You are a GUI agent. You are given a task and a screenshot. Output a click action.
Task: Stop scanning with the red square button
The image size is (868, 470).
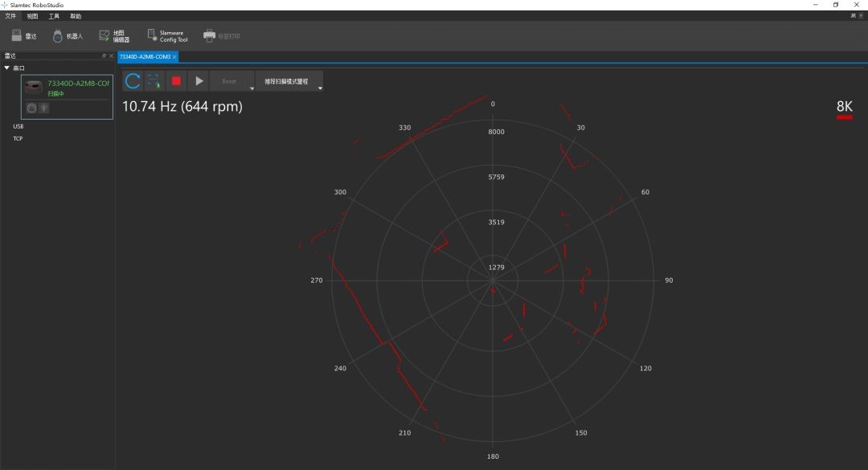177,81
